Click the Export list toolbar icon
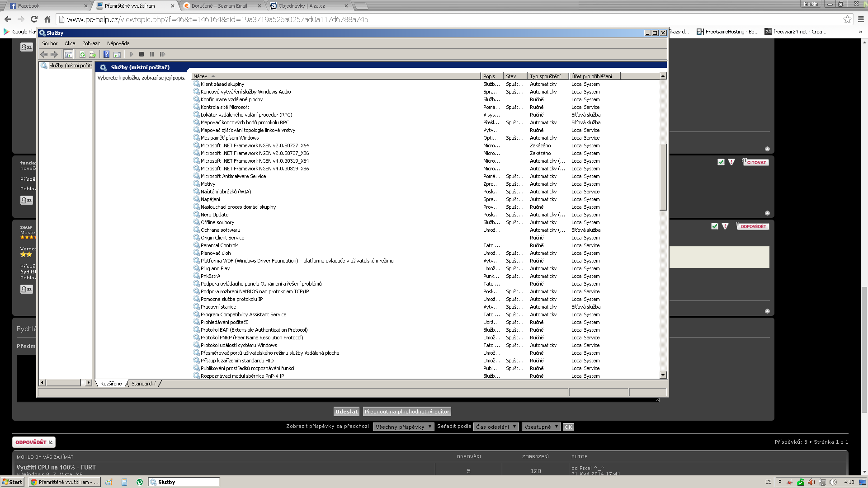Viewport: 868px width, 488px height. (93, 54)
